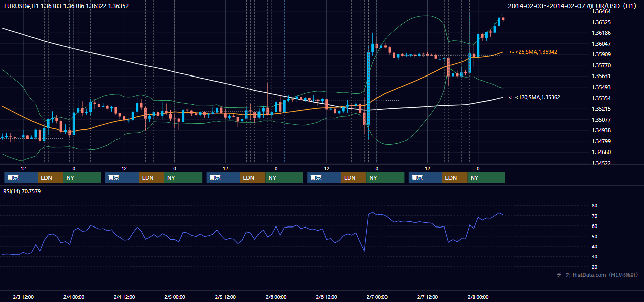This screenshot has height=302, width=644.
Task: Click the LDN session block for 2/3
Action: click(x=51, y=178)
